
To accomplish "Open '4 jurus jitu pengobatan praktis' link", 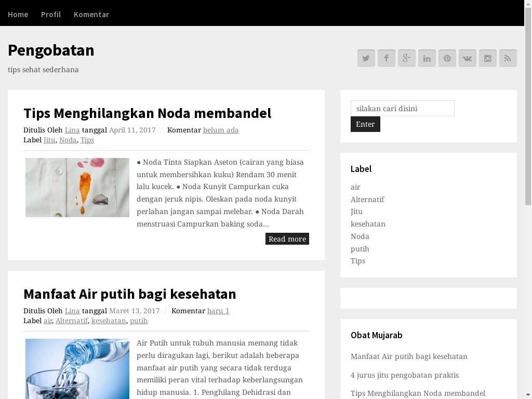I will click(404, 375).
